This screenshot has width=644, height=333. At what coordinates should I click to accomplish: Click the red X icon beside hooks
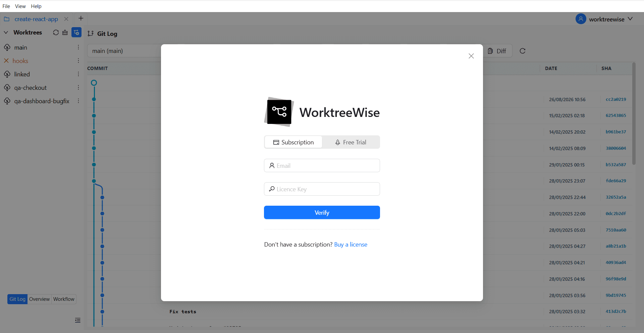click(6, 61)
